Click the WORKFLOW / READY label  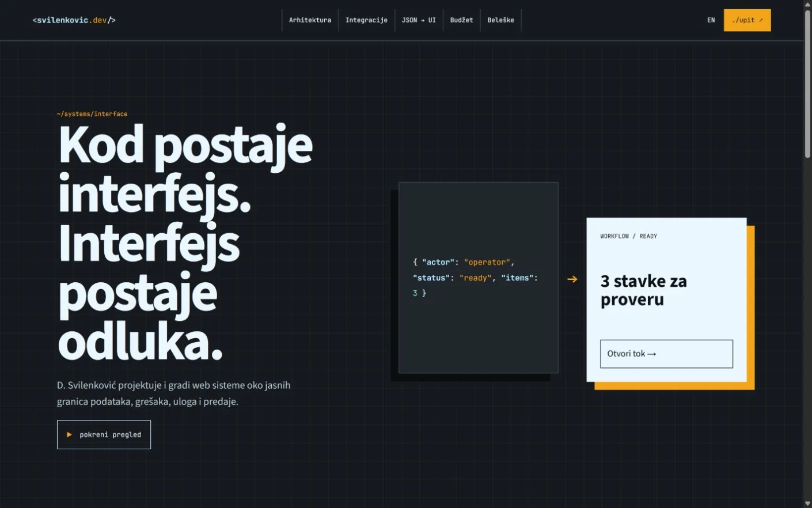click(x=628, y=236)
